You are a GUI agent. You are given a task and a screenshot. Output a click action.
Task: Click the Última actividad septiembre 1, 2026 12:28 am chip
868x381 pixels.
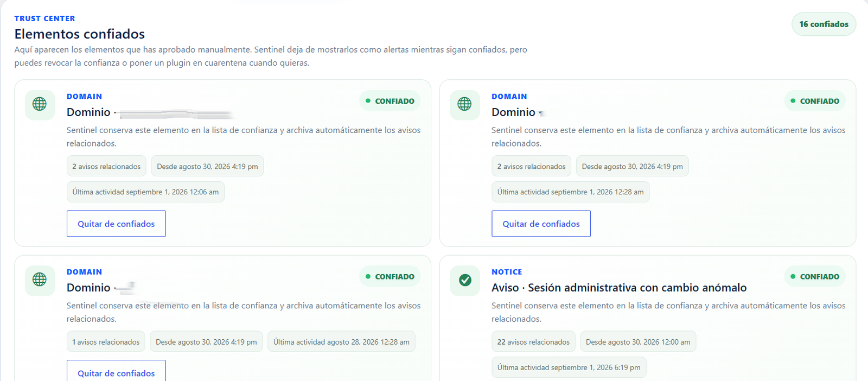(x=570, y=192)
